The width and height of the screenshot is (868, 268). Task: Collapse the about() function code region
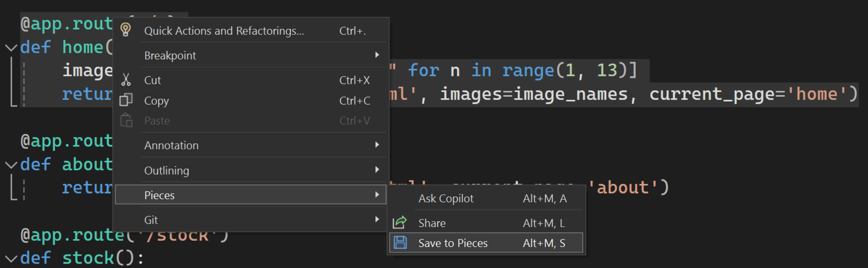coord(11,165)
